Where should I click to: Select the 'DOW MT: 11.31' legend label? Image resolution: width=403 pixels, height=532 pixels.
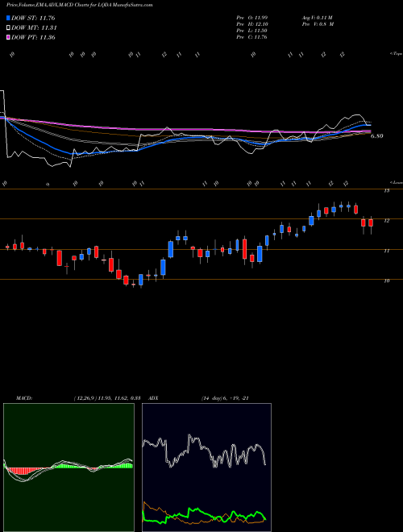(34, 28)
